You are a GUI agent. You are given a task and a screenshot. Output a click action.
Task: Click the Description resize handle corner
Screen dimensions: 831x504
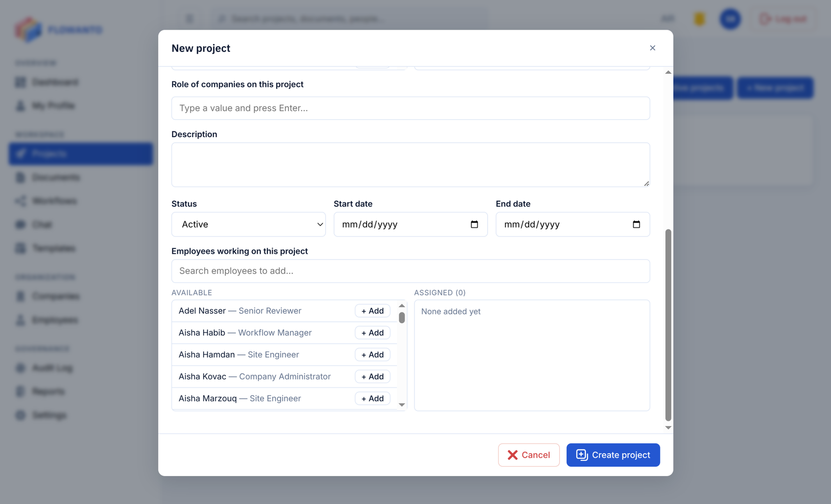(x=646, y=183)
